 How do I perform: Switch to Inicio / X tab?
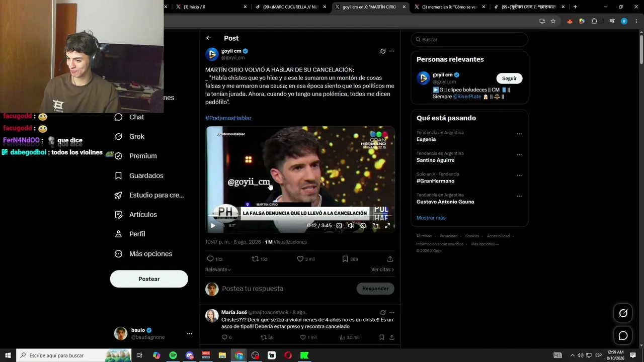pos(211,7)
